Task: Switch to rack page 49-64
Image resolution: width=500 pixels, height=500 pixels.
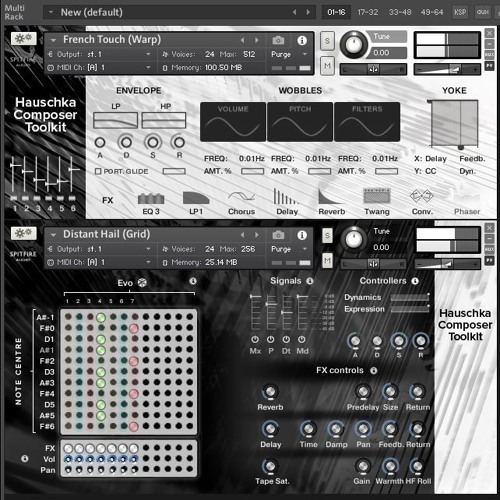Action: coord(432,12)
